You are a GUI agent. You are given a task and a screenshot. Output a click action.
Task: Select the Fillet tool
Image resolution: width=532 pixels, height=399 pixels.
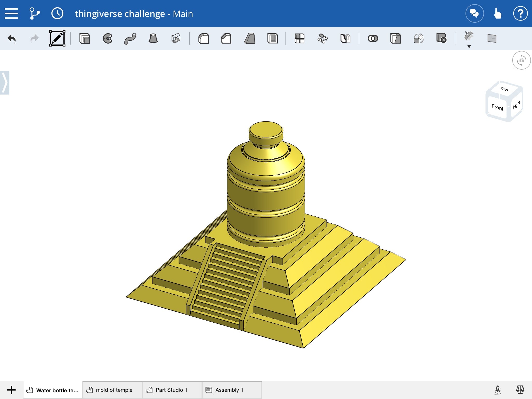coord(203,38)
